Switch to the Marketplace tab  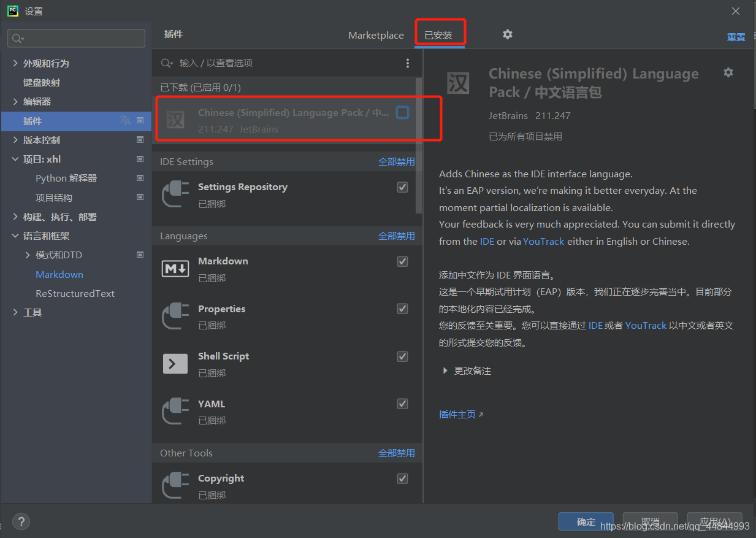click(376, 35)
